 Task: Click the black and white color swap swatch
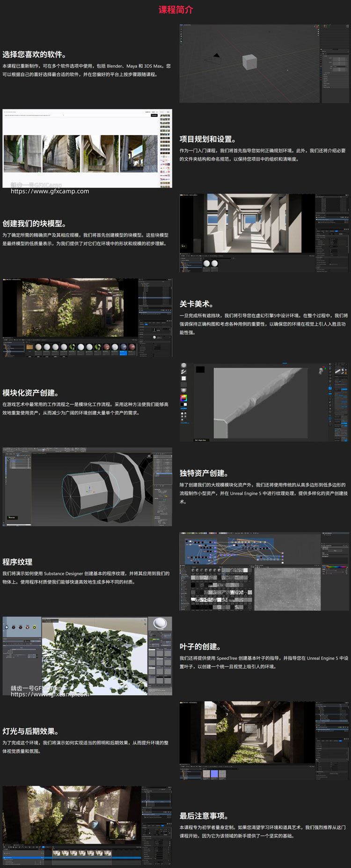coord(184,405)
